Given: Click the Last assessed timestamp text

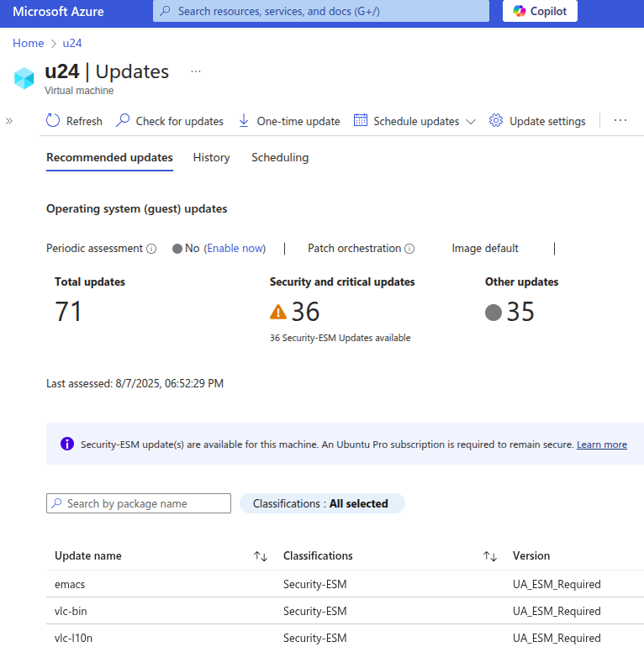Looking at the screenshot, I should [x=135, y=384].
